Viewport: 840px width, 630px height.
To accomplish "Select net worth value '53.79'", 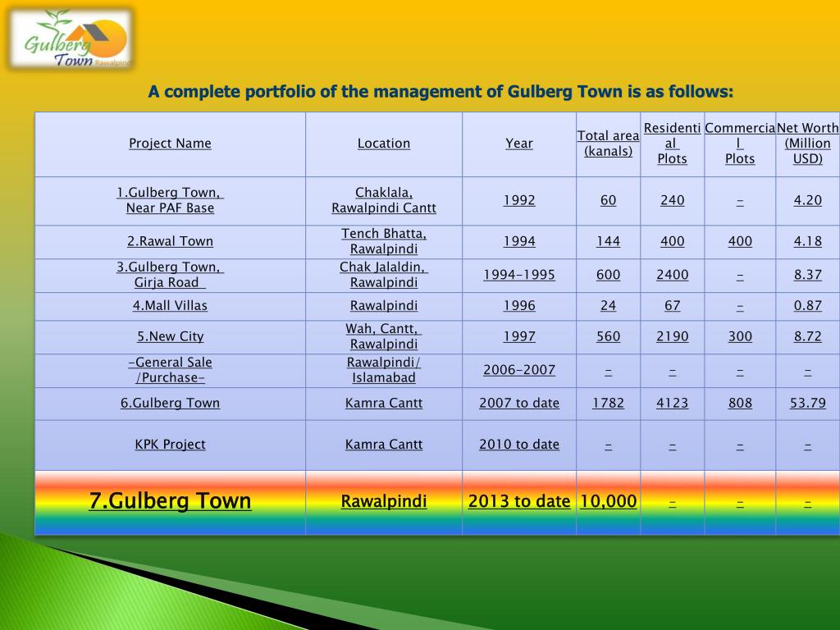I will [x=807, y=404].
